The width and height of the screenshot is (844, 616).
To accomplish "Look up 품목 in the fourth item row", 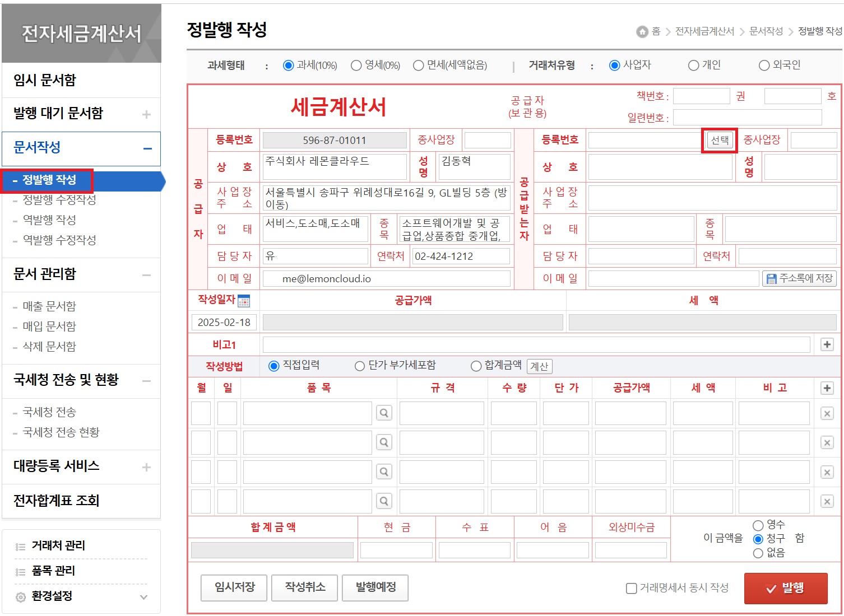I will click(384, 501).
